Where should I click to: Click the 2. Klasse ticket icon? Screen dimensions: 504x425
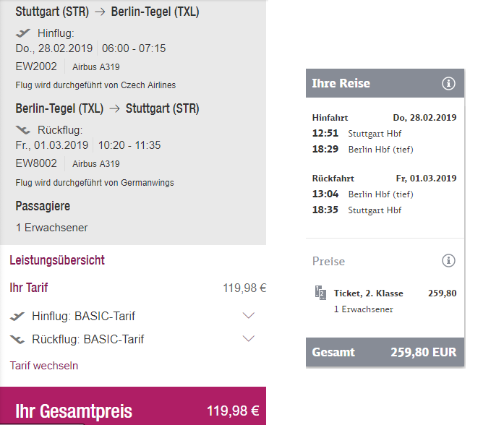tap(320, 293)
